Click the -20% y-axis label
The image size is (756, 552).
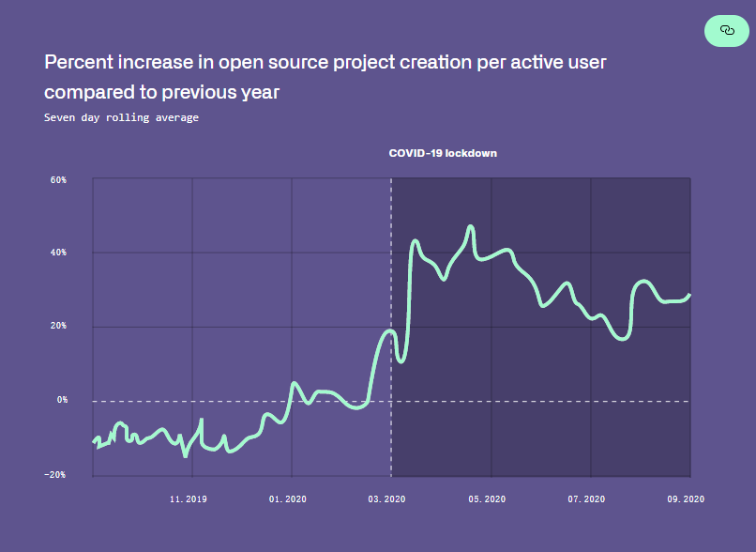tap(55, 474)
